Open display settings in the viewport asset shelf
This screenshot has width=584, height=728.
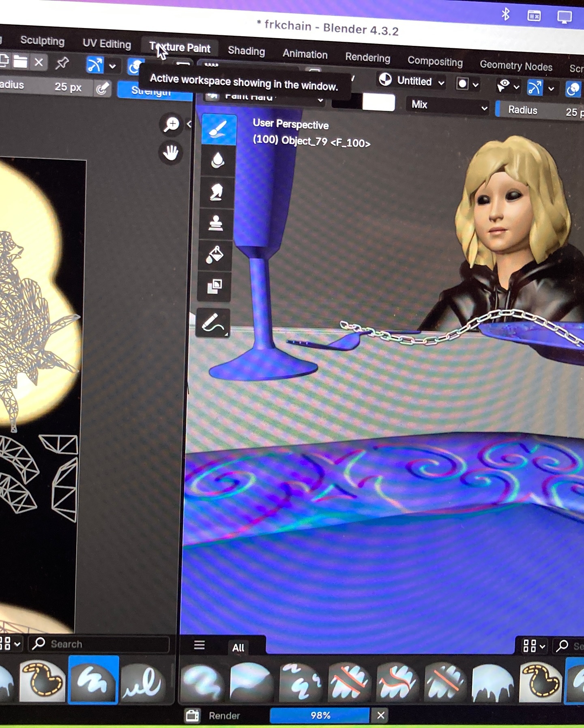coord(533,645)
